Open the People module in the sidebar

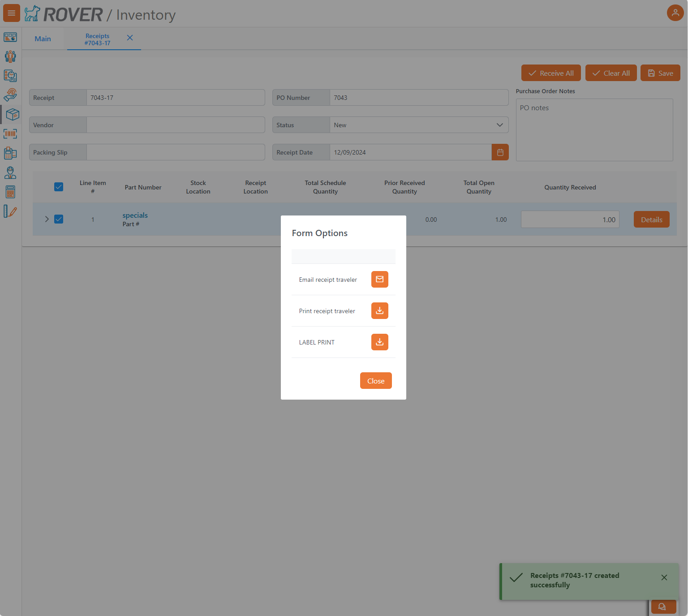[x=10, y=56]
